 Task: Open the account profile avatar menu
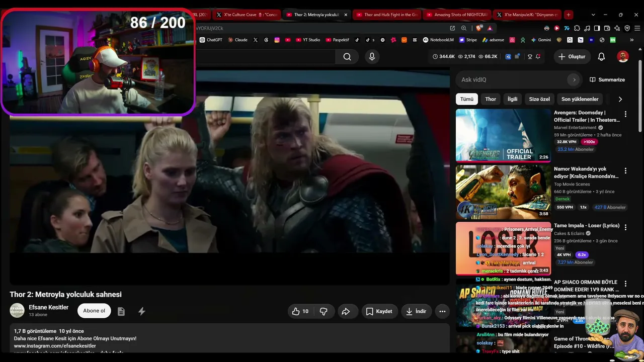click(623, 57)
